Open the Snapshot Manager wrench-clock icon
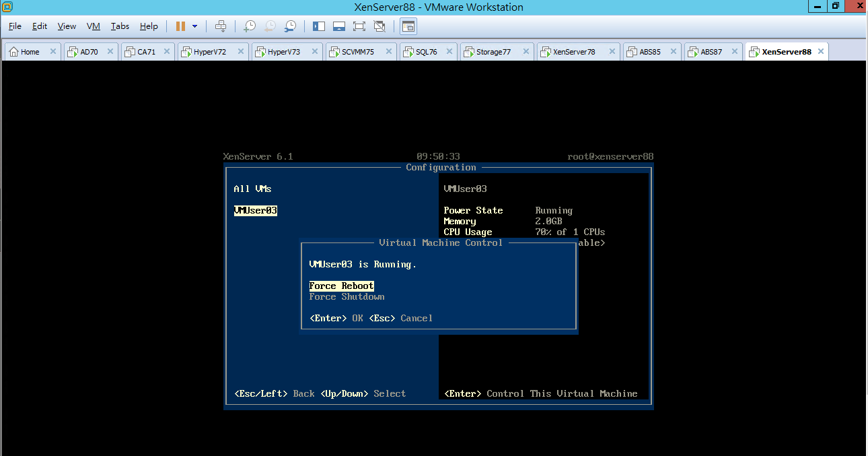868x456 pixels. pyautogui.click(x=290, y=26)
